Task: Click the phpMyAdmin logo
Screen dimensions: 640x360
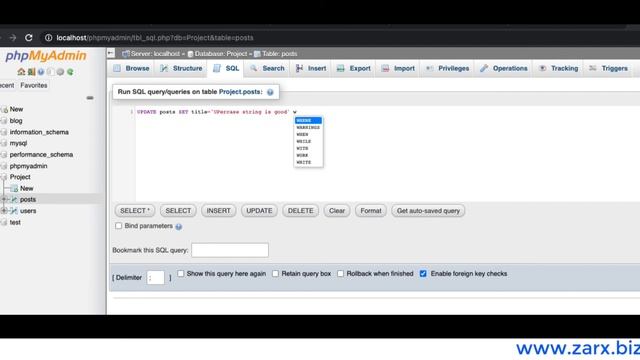Action: point(46,56)
